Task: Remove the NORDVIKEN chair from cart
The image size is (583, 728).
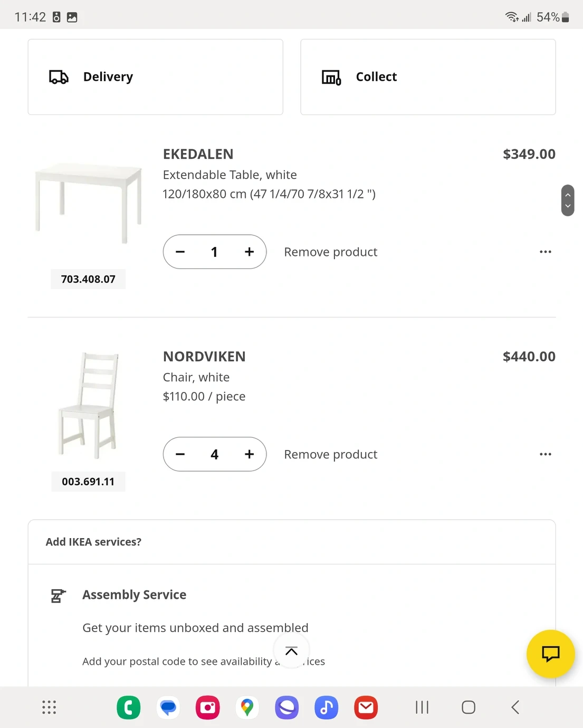Action: (x=330, y=454)
